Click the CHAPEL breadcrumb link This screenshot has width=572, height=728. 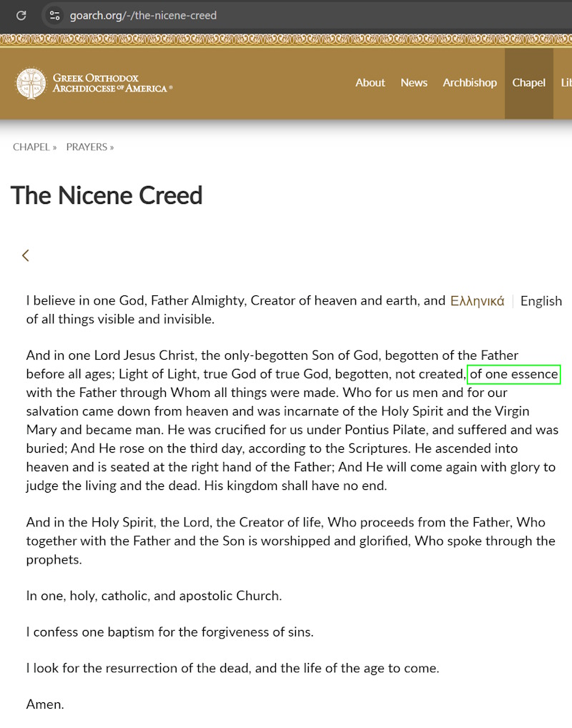point(31,147)
